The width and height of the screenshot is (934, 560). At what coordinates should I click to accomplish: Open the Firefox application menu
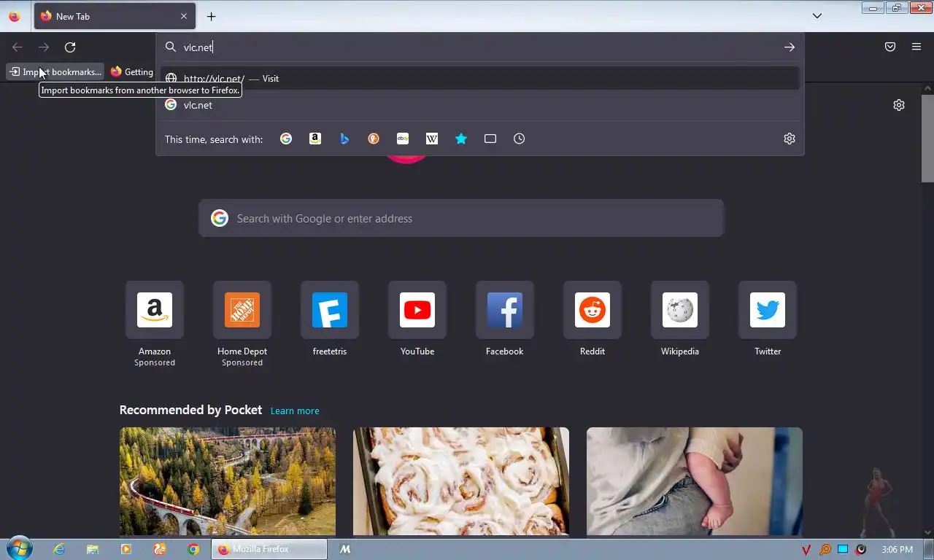pos(916,47)
